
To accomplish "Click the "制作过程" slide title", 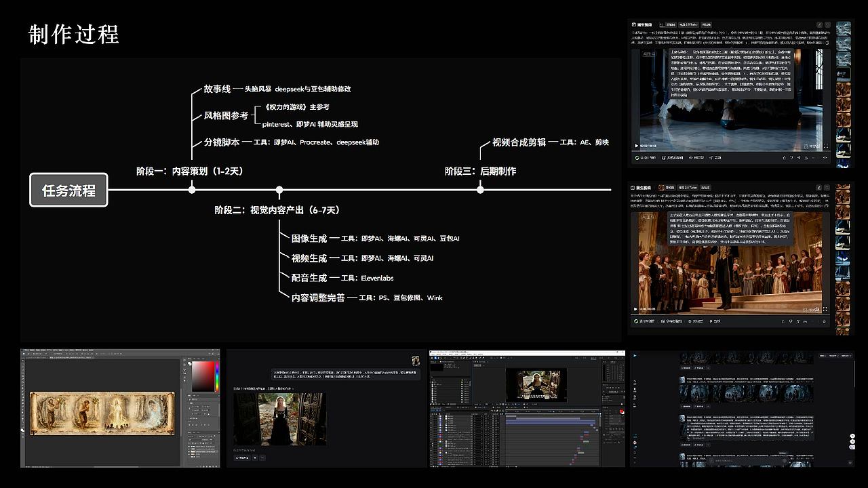I will pos(74,35).
